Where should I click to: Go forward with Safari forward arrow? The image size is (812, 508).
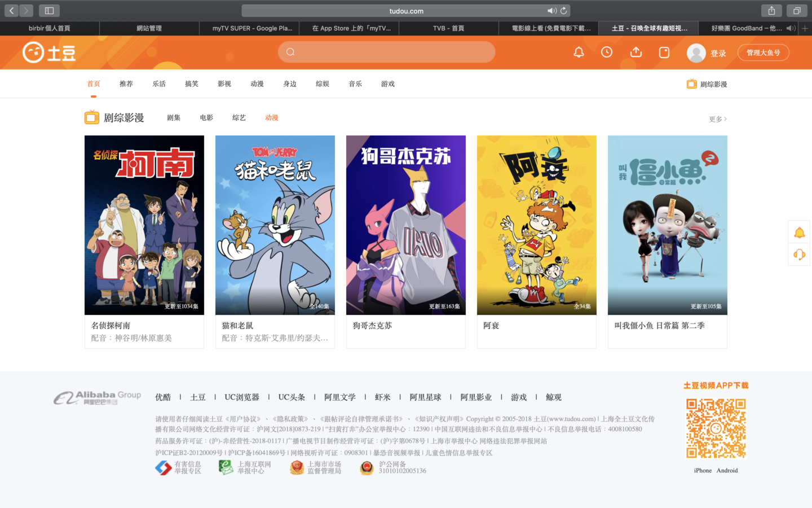coord(26,11)
